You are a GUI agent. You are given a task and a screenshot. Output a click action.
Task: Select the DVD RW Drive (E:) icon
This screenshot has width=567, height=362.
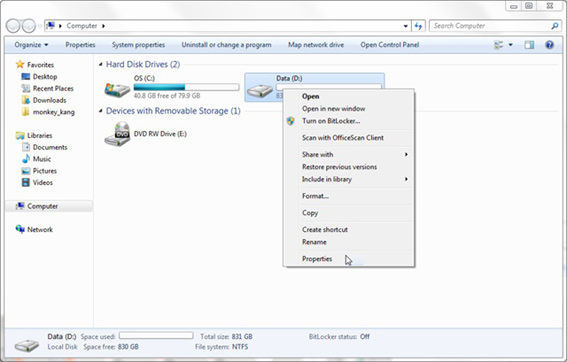pos(117,134)
